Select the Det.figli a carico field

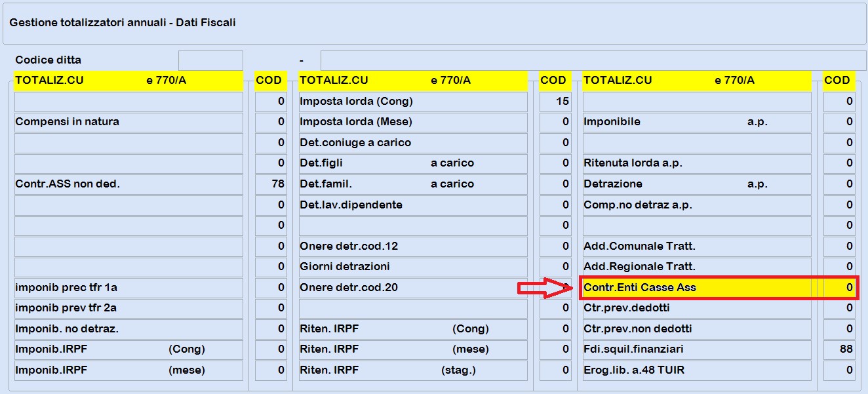pos(413,163)
